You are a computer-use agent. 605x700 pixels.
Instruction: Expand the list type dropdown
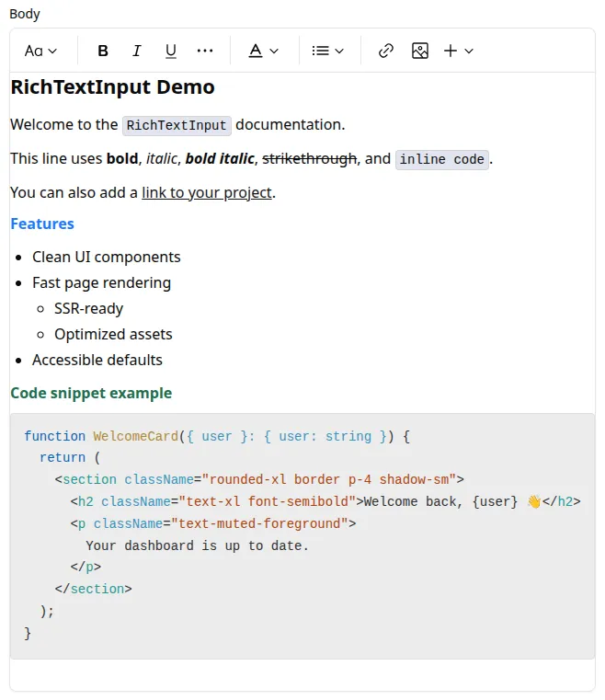pyautogui.click(x=328, y=51)
